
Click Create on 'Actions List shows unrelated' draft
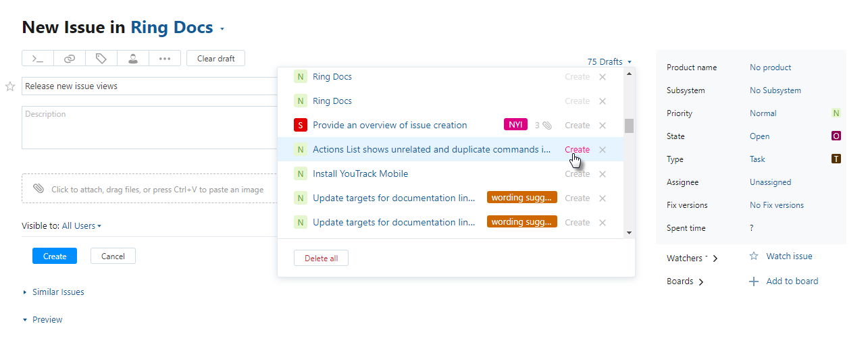pos(578,150)
